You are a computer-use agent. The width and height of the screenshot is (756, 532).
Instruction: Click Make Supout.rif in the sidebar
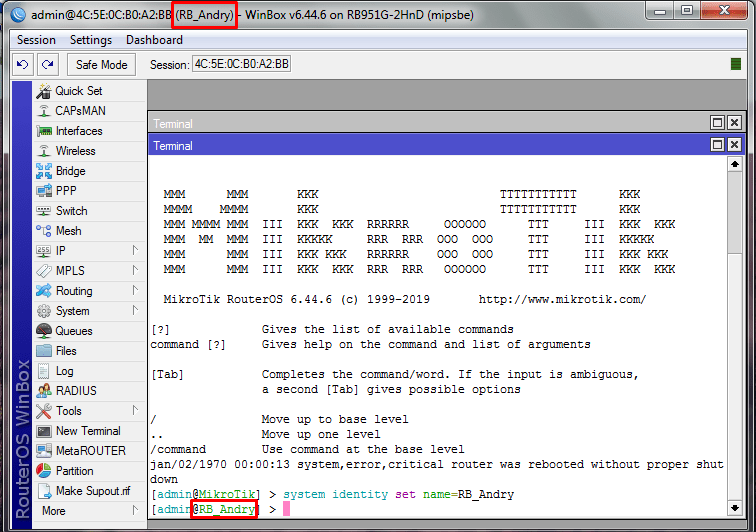93,491
